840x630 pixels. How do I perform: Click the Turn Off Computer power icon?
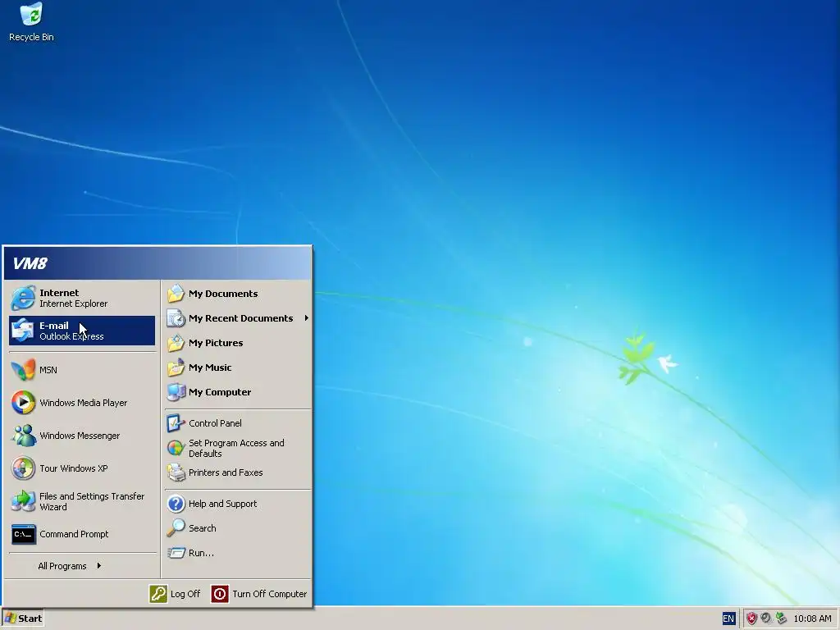(x=220, y=594)
